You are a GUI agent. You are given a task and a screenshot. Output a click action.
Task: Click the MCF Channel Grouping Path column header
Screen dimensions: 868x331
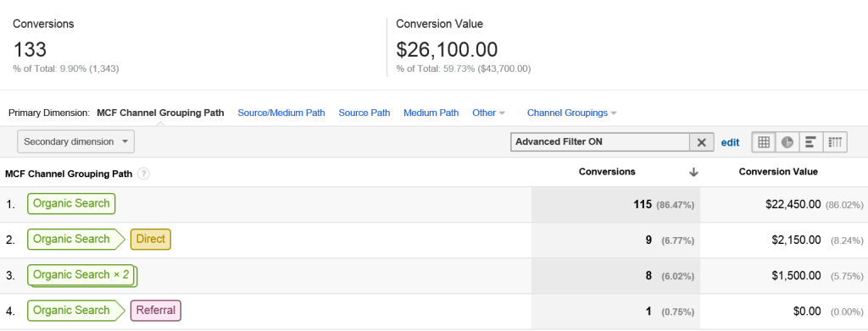[69, 174]
